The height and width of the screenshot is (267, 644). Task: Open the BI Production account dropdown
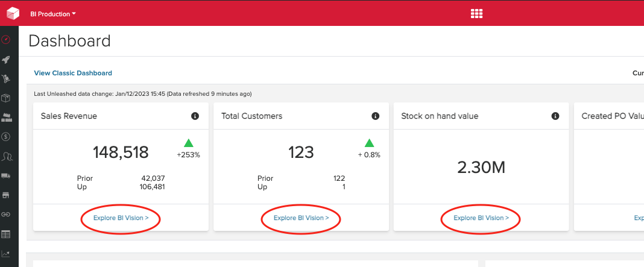pos(53,14)
